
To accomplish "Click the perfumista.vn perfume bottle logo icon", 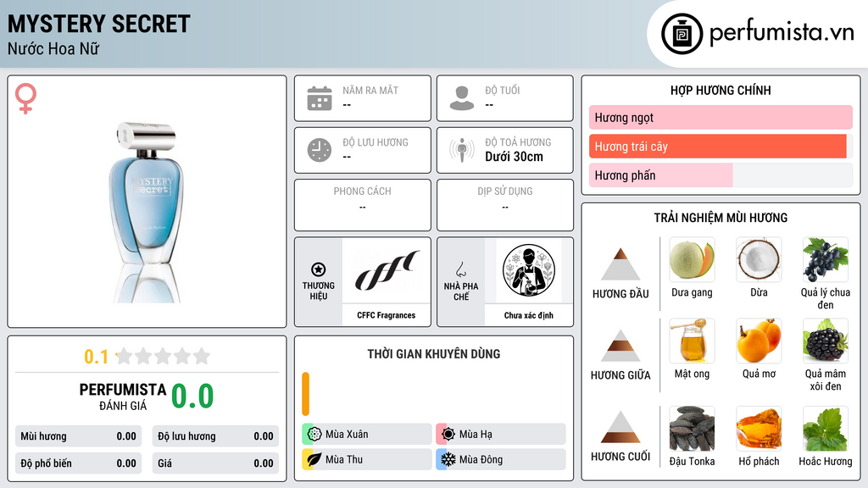I will (x=682, y=34).
